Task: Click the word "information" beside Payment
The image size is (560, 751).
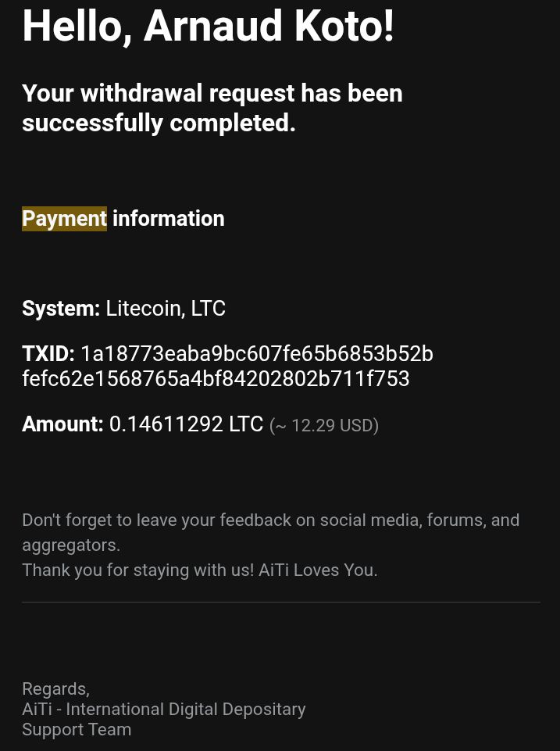Action: pyautogui.click(x=168, y=219)
